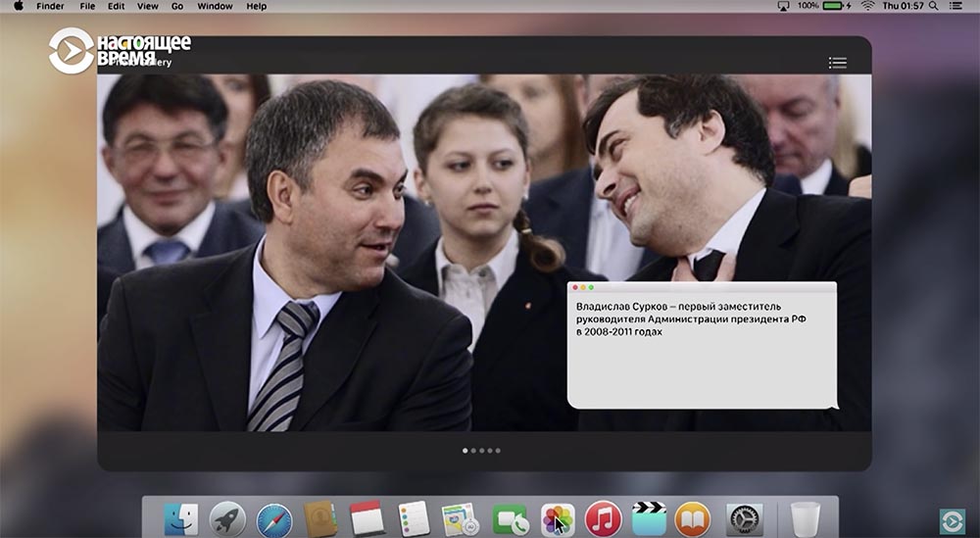This screenshot has height=538, width=980.
Task: Open Spotlight search magnifier
Action: (933, 6)
